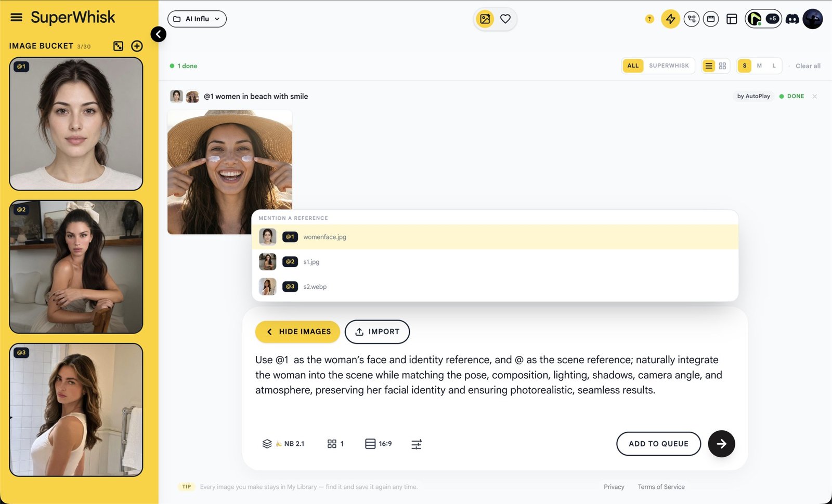
Task: Select @2 s1.jpg in mention list
Action: tap(495, 262)
